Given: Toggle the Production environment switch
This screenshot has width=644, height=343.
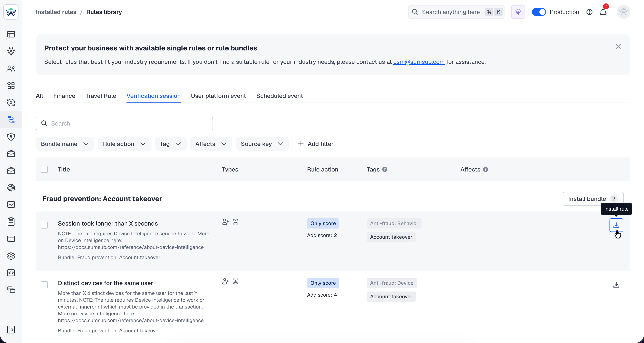Looking at the screenshot, I should tap(539, 12).
